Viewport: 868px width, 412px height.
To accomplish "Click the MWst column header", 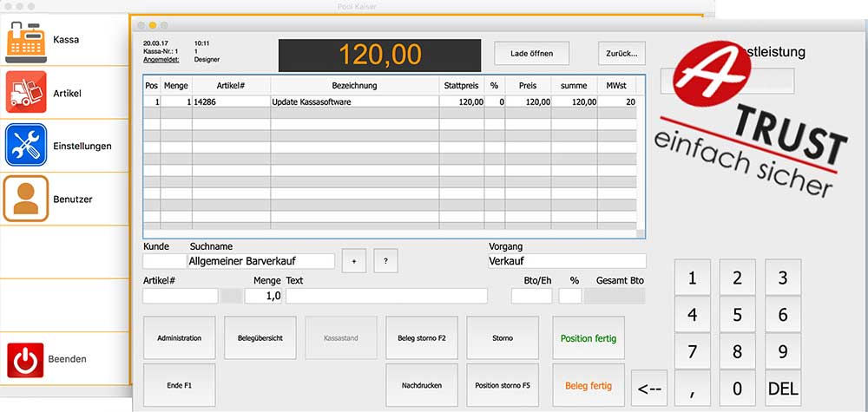I will (616, 86).
